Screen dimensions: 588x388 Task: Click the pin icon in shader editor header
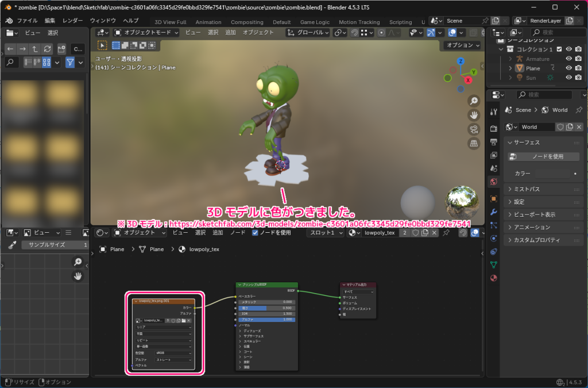447,233
